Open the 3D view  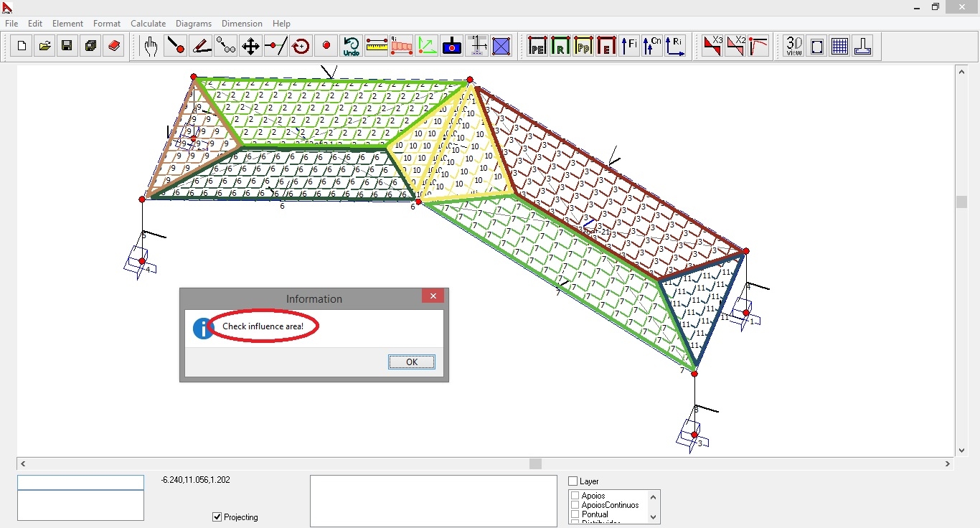coord(793,47)
